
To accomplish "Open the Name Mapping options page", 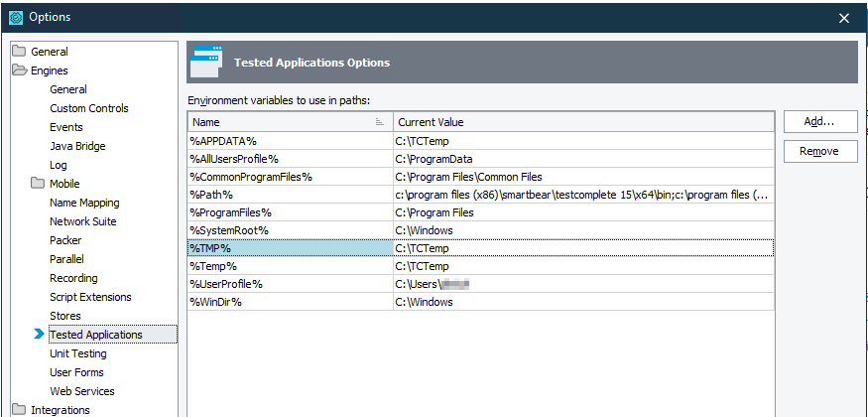I will tap(84, 203).
